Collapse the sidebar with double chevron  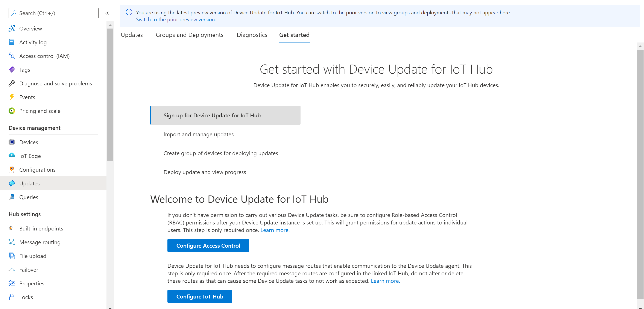pos(107,13)
